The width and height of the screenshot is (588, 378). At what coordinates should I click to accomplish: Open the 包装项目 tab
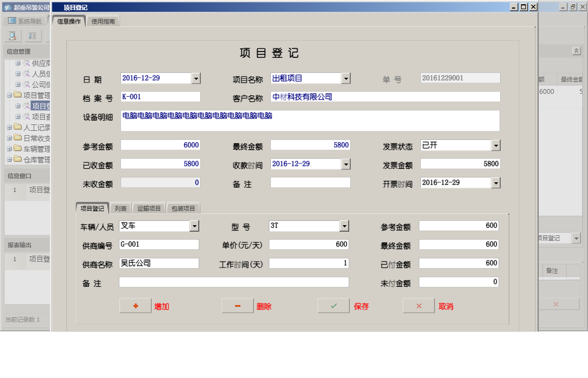pyautogui.click(x=183, y=209)
